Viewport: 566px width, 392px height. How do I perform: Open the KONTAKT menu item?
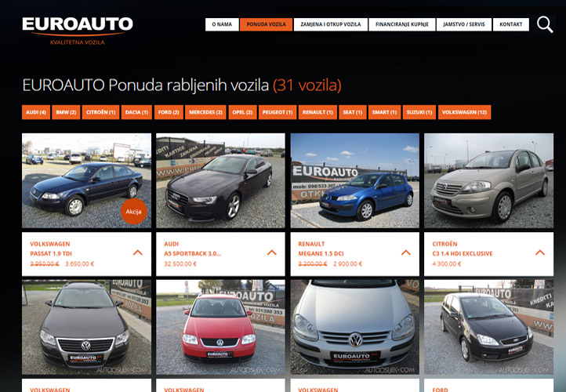[511, 24]
